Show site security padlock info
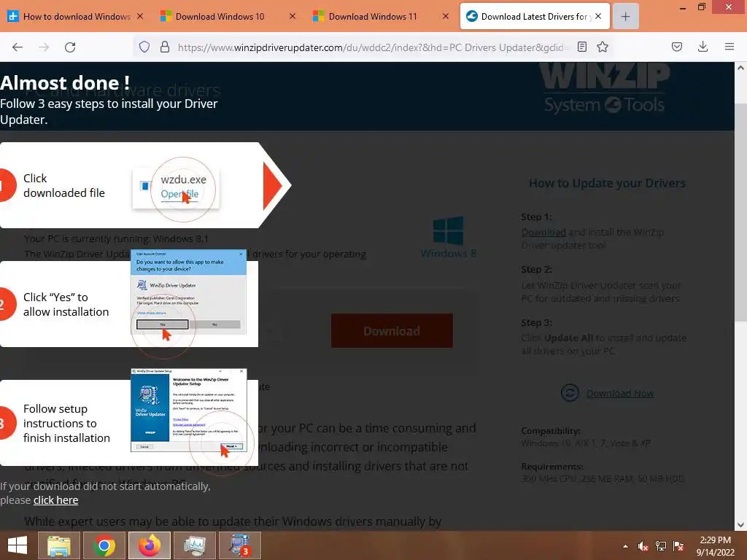747x560 pixels. tap(165, 47)
